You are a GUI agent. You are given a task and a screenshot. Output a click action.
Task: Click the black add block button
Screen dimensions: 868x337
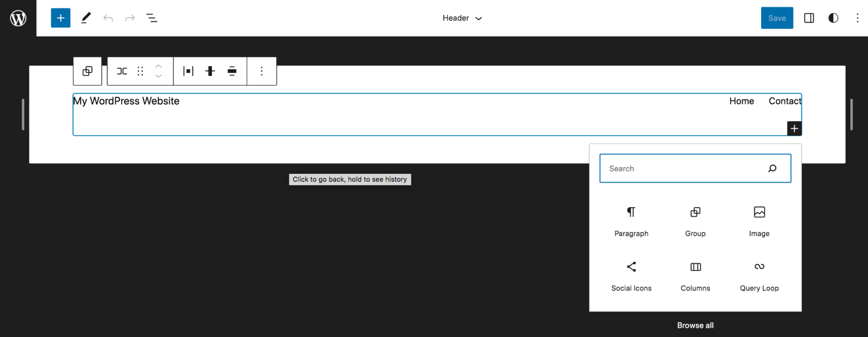point(794,129)
